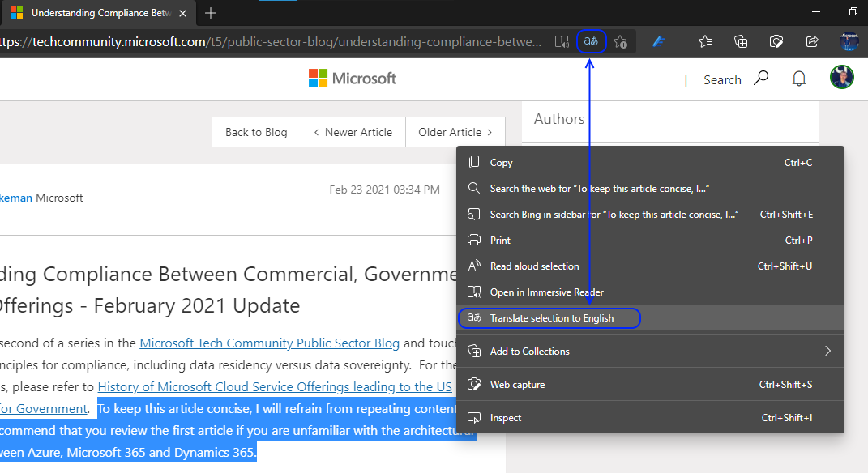Click the Search magnifier icon on page

coord(761,78)
